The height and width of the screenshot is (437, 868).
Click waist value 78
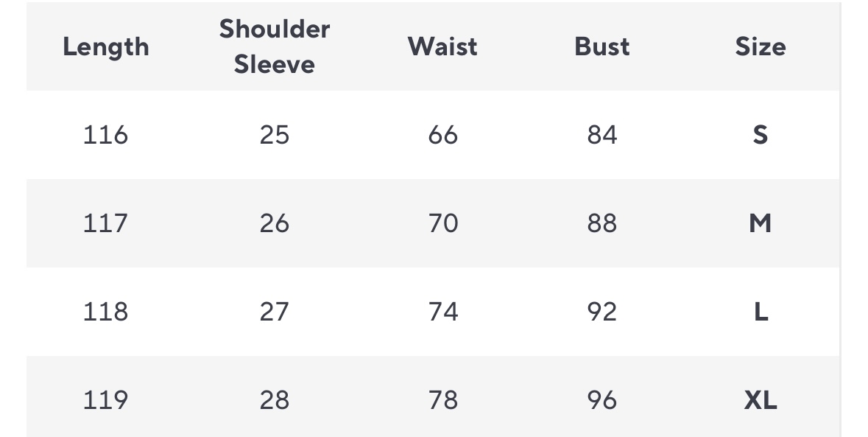[442, 400]
